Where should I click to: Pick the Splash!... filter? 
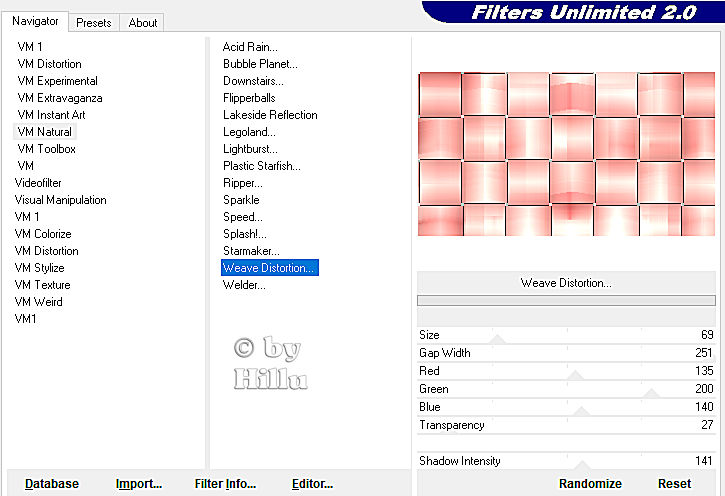click(245, 233)
